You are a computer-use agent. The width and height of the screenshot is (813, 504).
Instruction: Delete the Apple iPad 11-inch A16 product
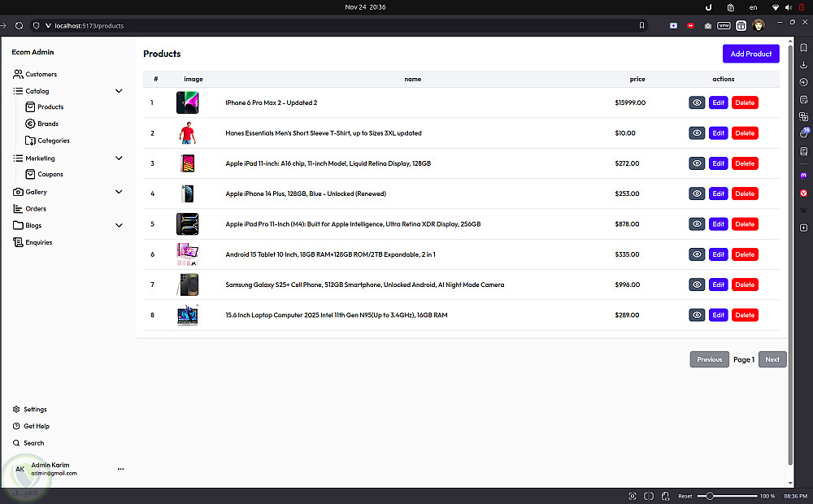point(745,163)
